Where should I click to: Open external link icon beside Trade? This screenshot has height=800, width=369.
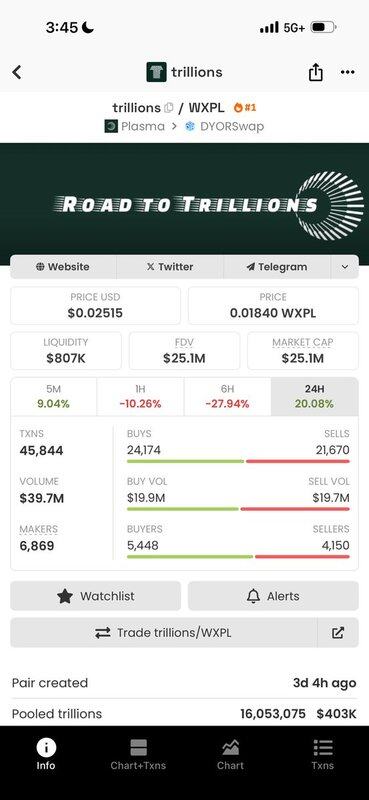pos(338,633)
